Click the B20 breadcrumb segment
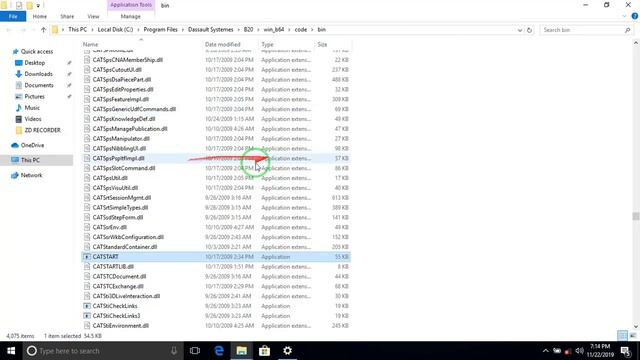Viewport: 640px width, 360px height. click(248, 29)
